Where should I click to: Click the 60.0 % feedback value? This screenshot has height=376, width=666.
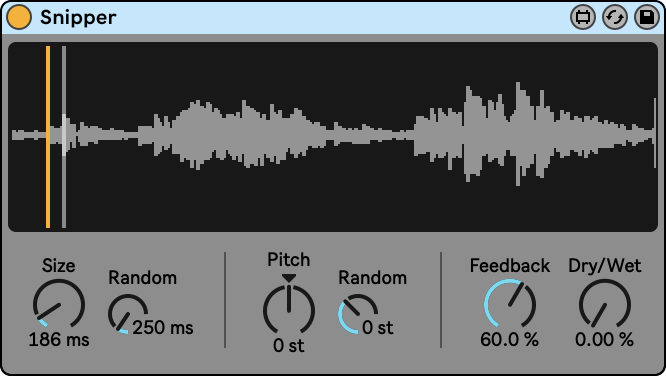click(510, 339)
